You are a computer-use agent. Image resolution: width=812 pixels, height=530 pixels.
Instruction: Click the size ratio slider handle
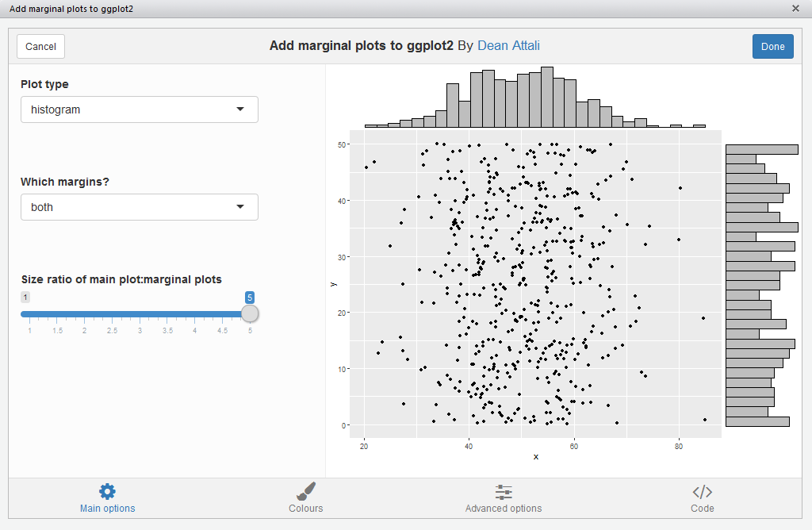pos(250,313)
